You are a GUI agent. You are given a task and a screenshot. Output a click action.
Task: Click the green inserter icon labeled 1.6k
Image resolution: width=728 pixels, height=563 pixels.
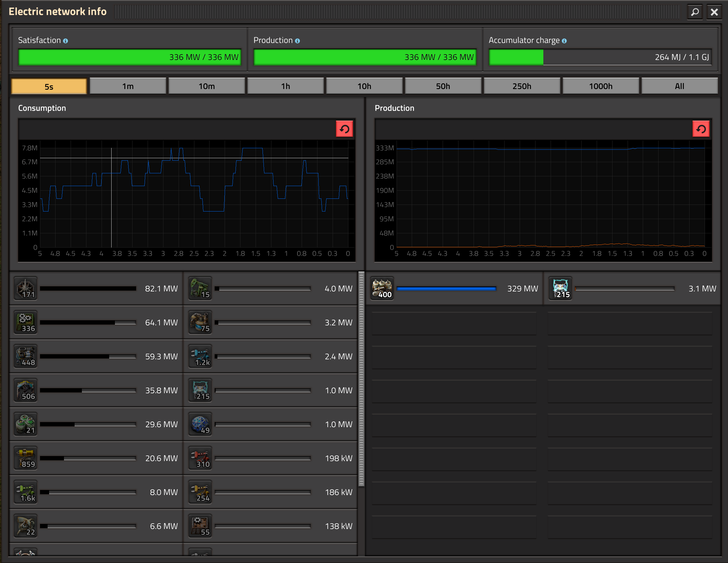(26, 492)
